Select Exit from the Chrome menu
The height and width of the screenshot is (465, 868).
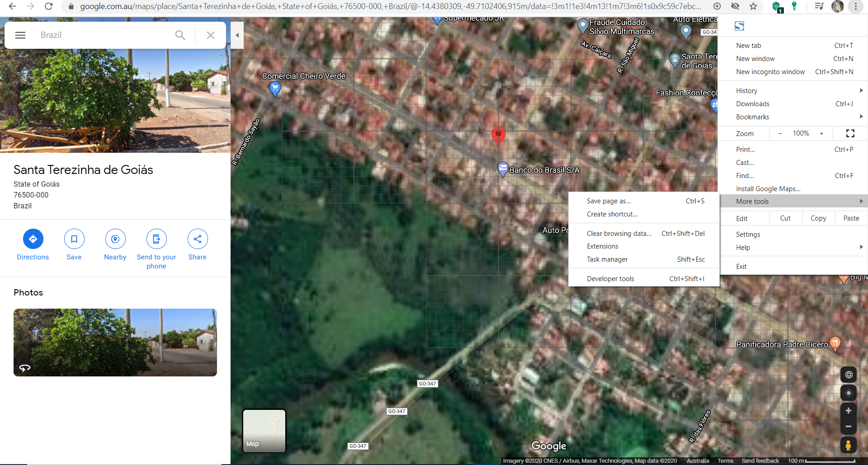click(x=793, y=267)
